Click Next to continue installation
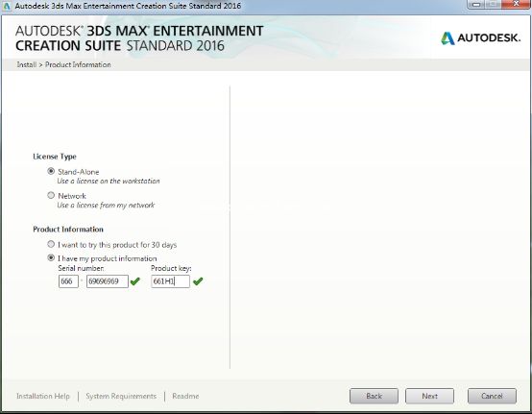Screen dimensions: 532x414 tap(429, 396)
